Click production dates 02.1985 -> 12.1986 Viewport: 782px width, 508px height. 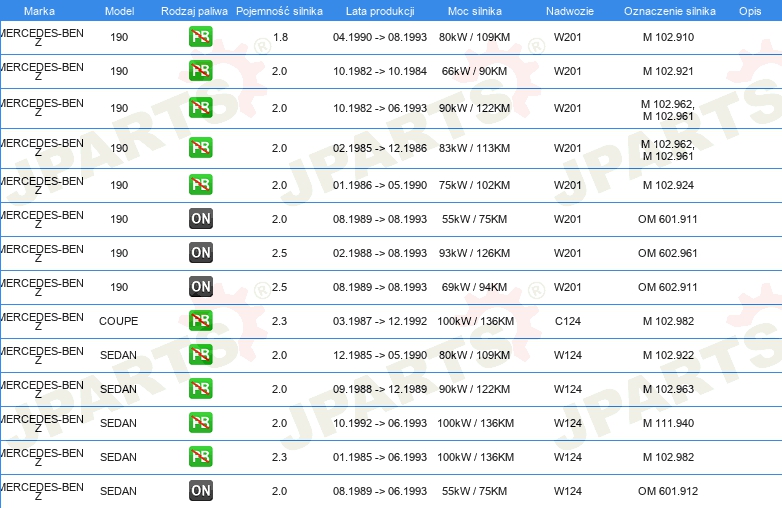[380, 148]
